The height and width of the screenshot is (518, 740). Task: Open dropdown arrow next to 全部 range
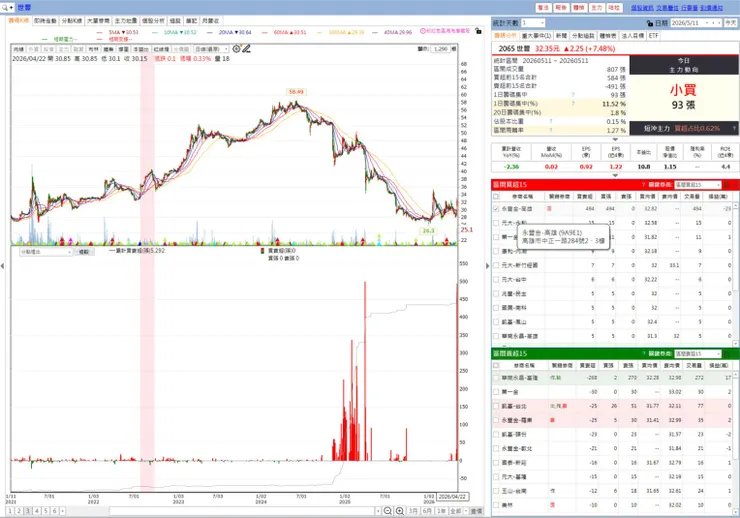pos(466,511)
